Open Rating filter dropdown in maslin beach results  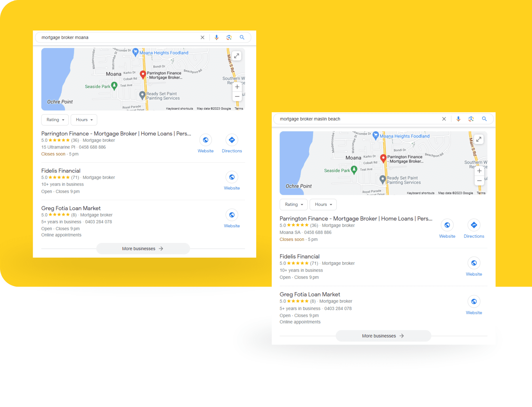pos(294,204)
